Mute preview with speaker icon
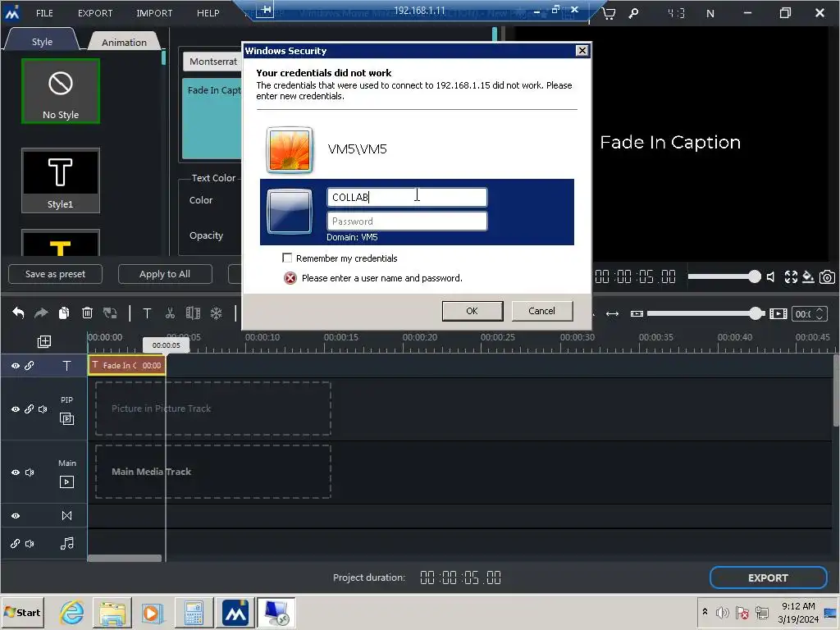The width and height of the screenshot is (840, 630). pos(770,277)
